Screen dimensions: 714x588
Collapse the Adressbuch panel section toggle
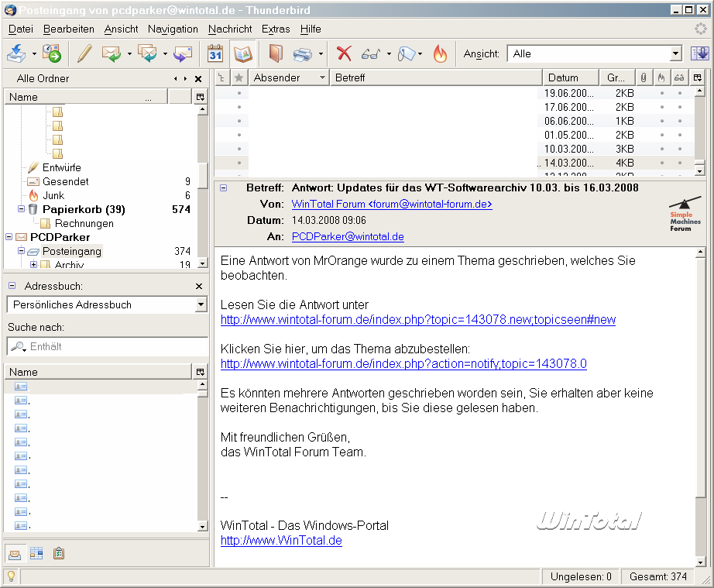pyautogui.click(x=12, y=286)
